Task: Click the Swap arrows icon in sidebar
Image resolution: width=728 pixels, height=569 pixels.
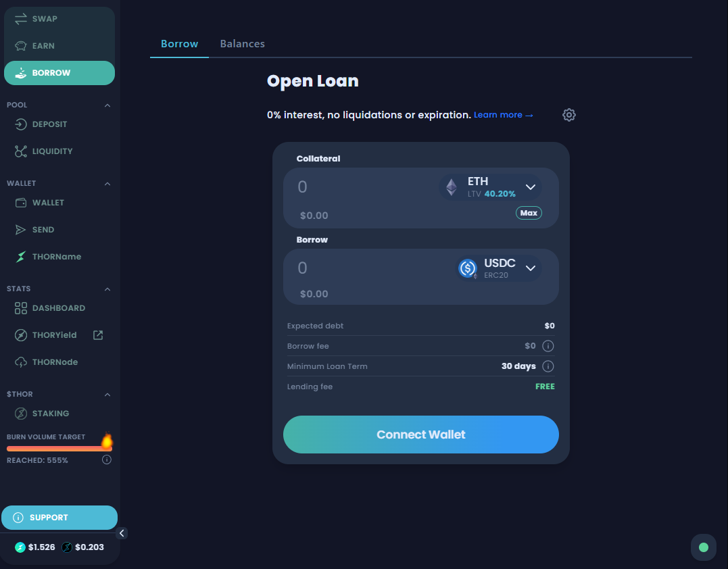Action: click(20, 19)
